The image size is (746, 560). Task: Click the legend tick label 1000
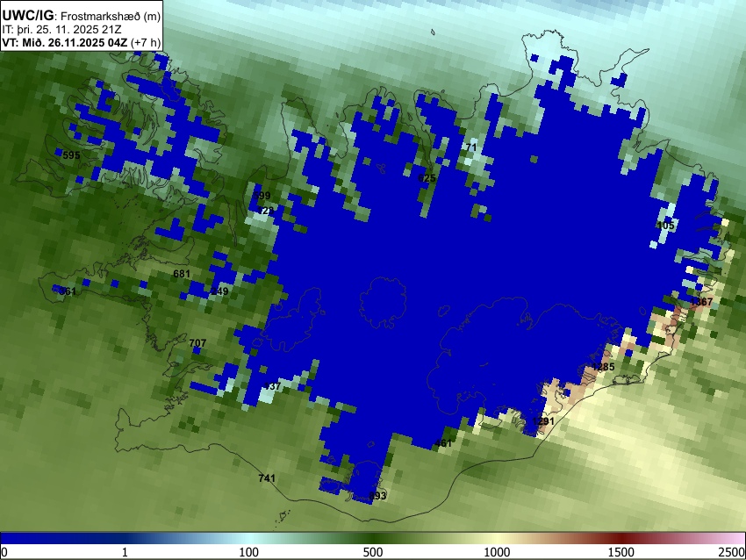click(x=497, y=552)
